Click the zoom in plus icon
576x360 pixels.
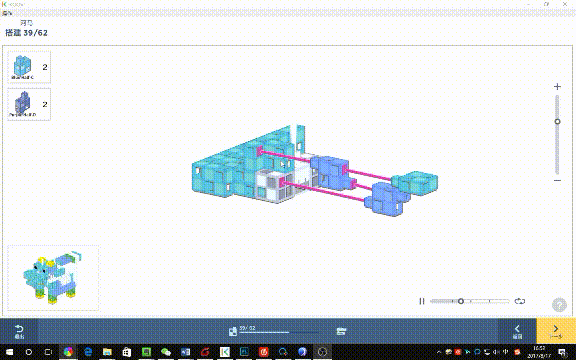[x=557, y=87]
